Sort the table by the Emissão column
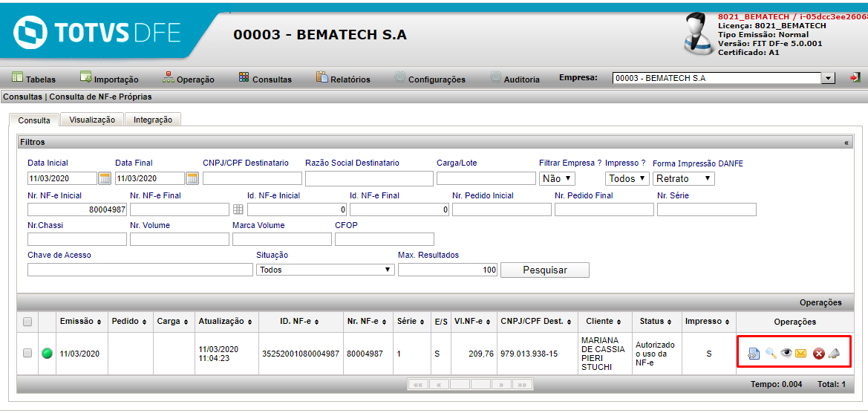868x416 pixels. coord(80,321)
